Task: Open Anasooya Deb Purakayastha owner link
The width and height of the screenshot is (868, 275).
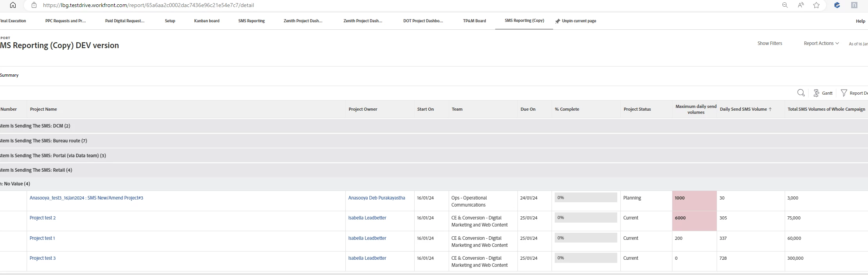Action: [x=377, y=198]
